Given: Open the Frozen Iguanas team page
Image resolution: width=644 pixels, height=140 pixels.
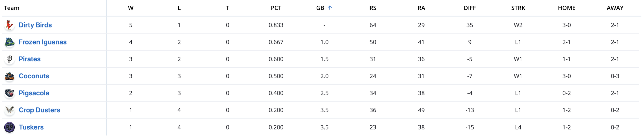Looking at the screenshot, I should [43, 42].
